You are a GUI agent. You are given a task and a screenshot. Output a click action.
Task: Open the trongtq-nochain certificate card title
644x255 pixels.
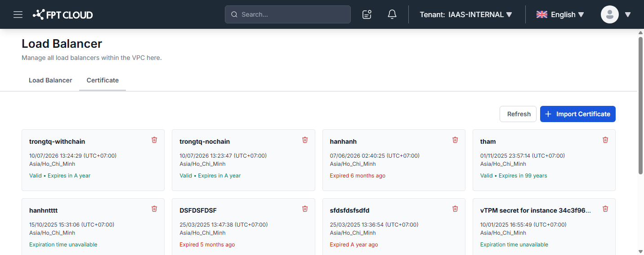point(205,141)
